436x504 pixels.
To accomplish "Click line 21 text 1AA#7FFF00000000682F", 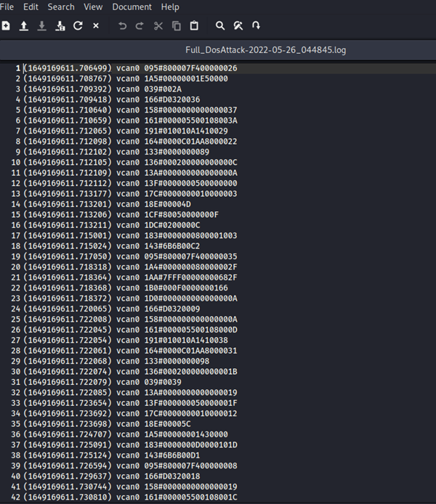I will coord(190,277).
